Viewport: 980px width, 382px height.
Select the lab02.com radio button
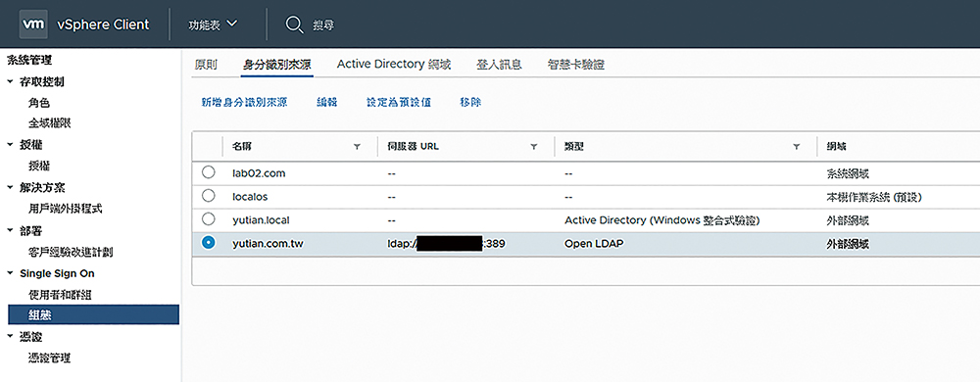(x=208, y=172)
